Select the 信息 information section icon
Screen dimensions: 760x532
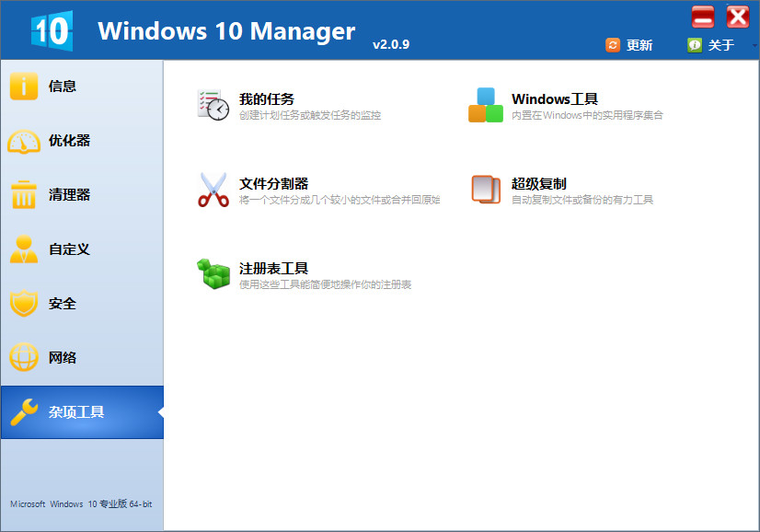(x=23, y=86)
